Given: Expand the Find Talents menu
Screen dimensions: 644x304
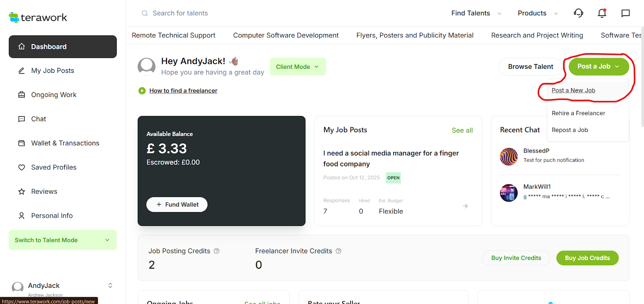Looking at the screenshot, I should [476, 13].
